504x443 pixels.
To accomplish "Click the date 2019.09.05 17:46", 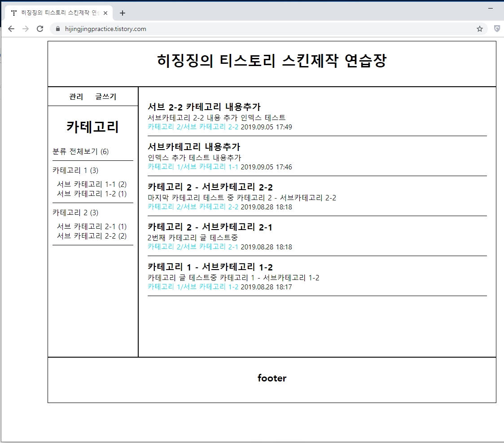I will [x=267, y=167].
